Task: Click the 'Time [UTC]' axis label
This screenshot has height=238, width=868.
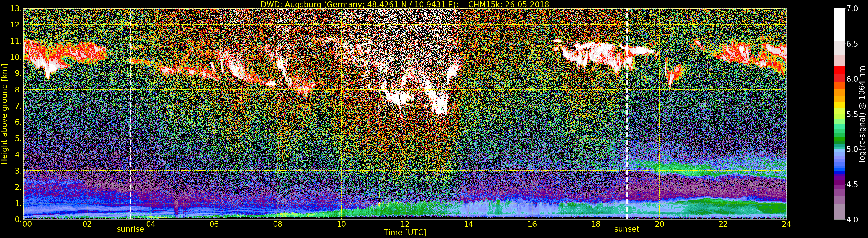Action: [x=405, y=232]
